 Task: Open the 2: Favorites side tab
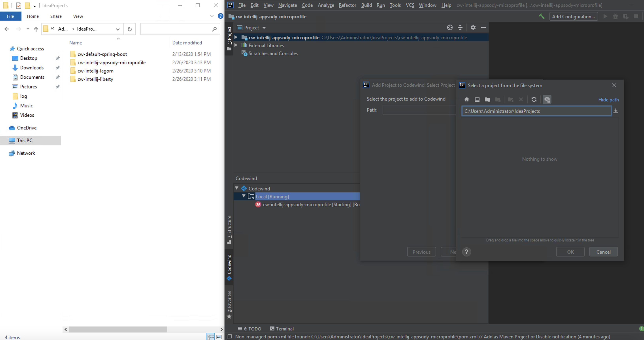coord(229,304)
